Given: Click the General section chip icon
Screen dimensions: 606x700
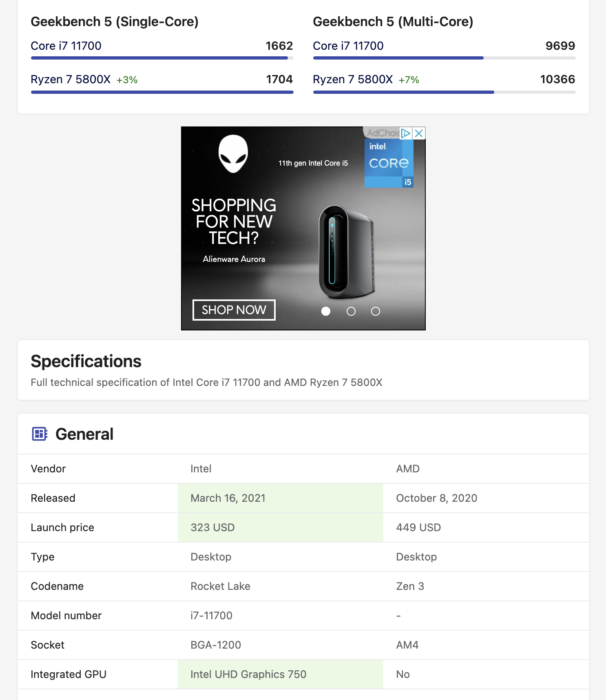Looking at the screenshot, I should [40, 434].
